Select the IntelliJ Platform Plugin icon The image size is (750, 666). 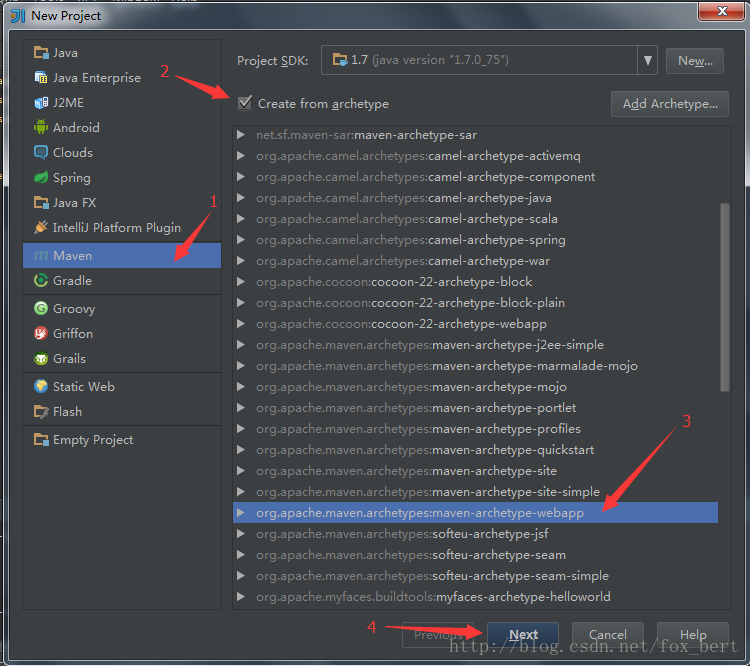coord(41,227)
